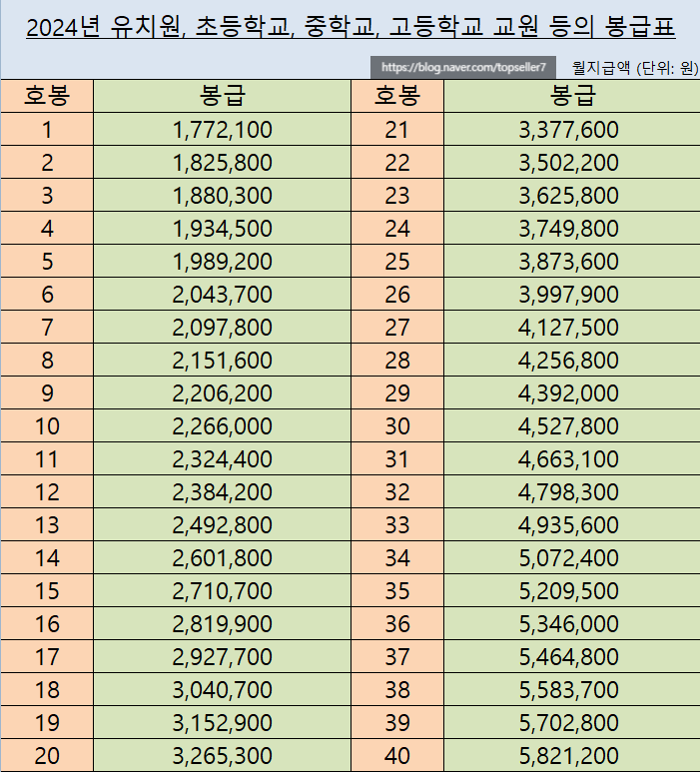700x772 pixels.
Task: Click the salary cell 4,392,000
Action: pyautogui.click(x=572, y=393)
